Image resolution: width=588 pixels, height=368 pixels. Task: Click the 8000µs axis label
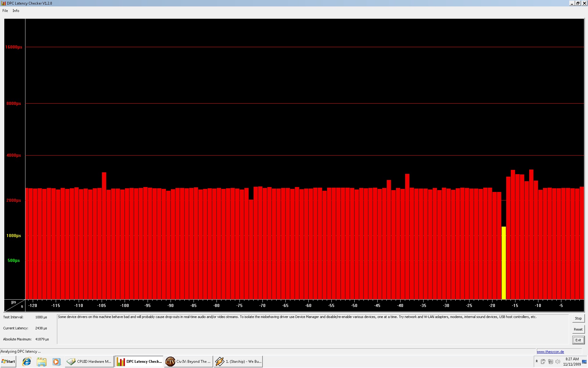[14, 103]
